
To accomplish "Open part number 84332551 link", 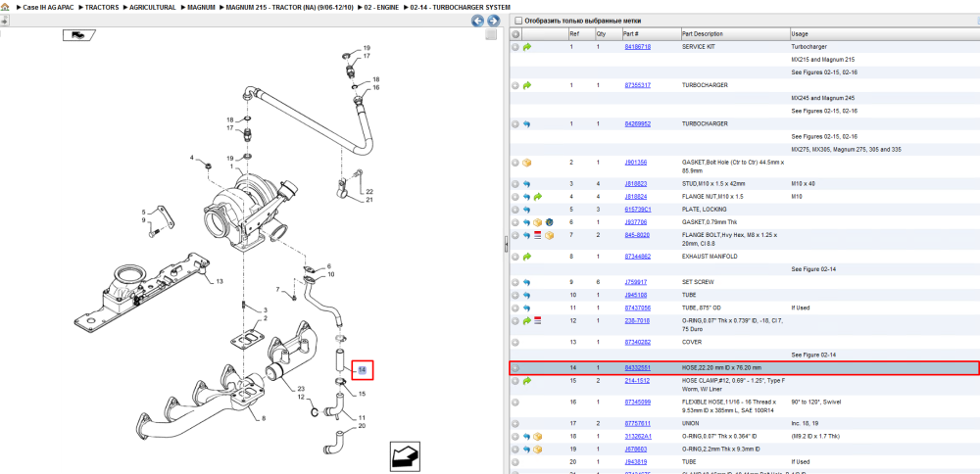I will click(638, 368).
